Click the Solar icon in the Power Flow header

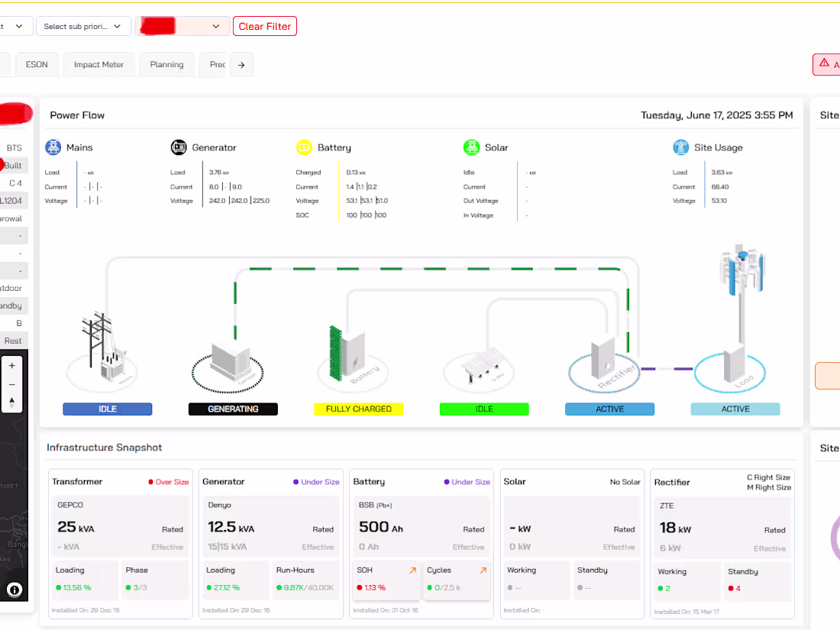click(x=473, y=147)
